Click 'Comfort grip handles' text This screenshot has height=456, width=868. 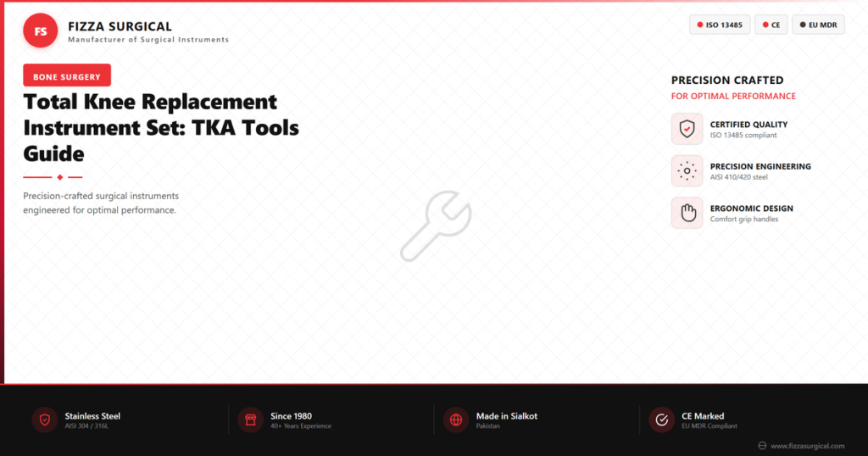pyautogui.click(x=744, y=220)
